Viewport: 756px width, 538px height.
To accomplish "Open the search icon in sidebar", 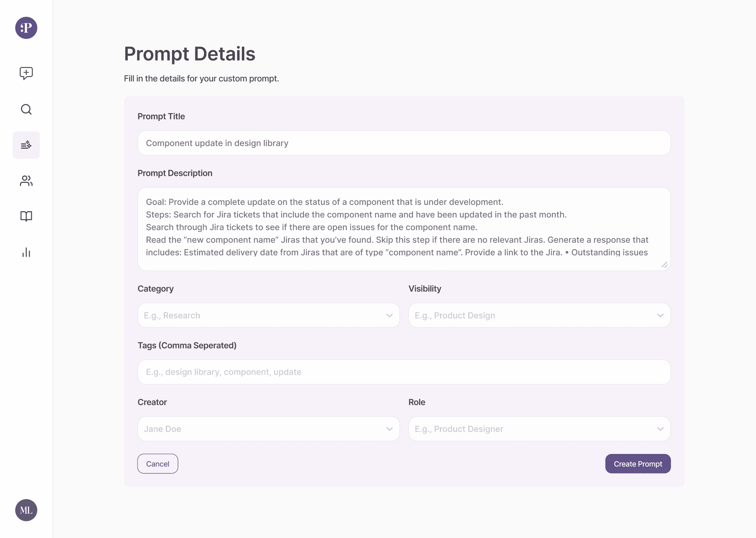I will point(26,109).
